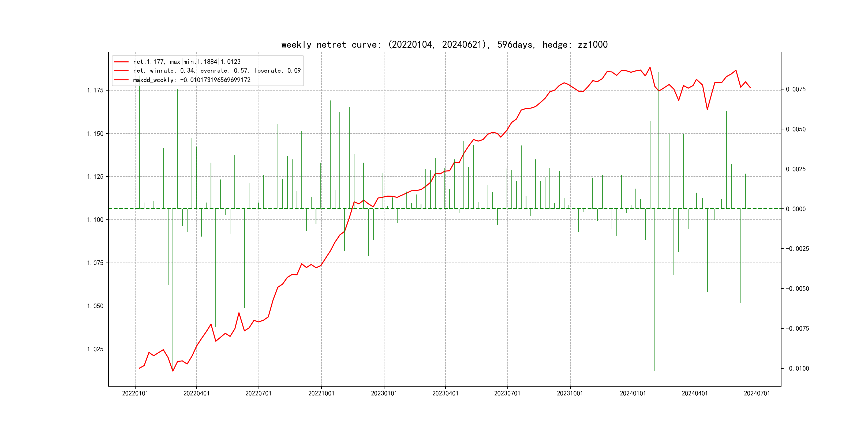Click the 20220401 x-axis date label
The height and width of the screenshot is (434, 868).
click(x=196, y=394)
